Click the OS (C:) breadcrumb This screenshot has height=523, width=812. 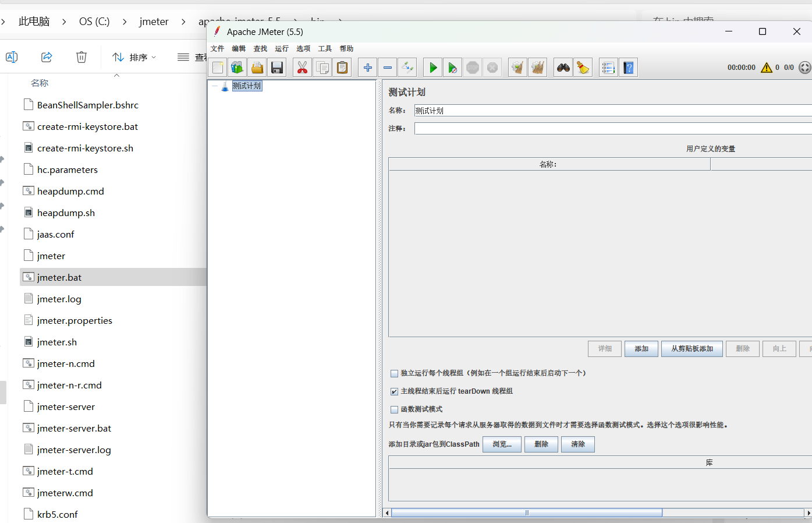[94, 22]
